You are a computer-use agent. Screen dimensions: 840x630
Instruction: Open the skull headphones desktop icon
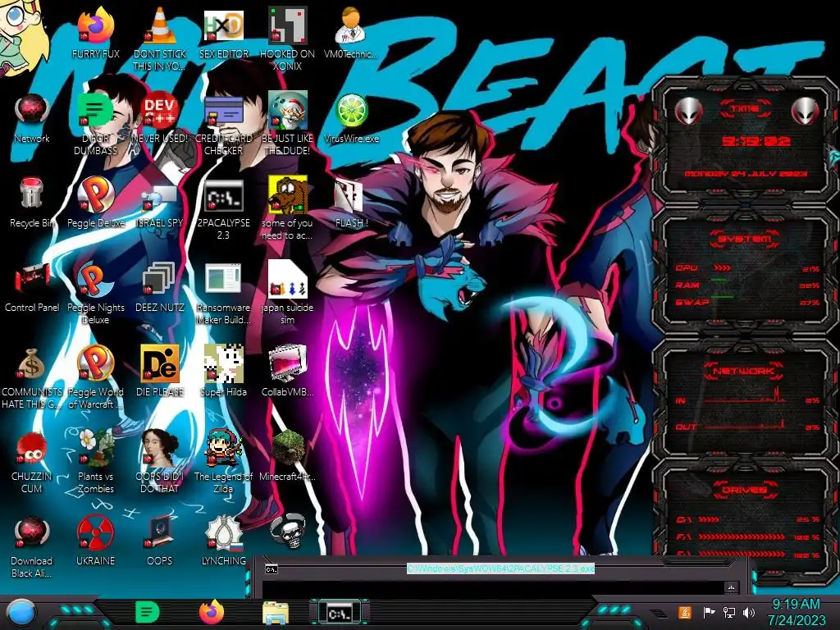[288, 532]
